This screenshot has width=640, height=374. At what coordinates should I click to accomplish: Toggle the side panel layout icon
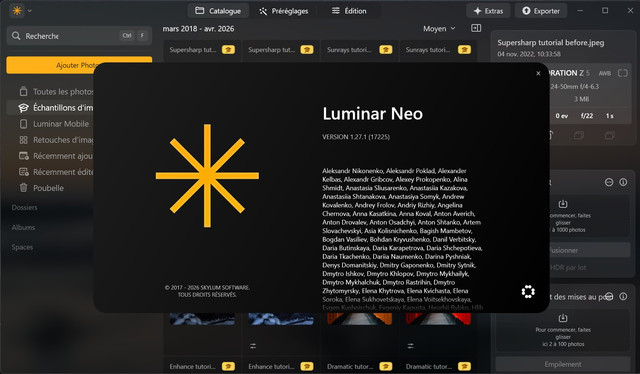pyautogui.click(x=476, y=28)
